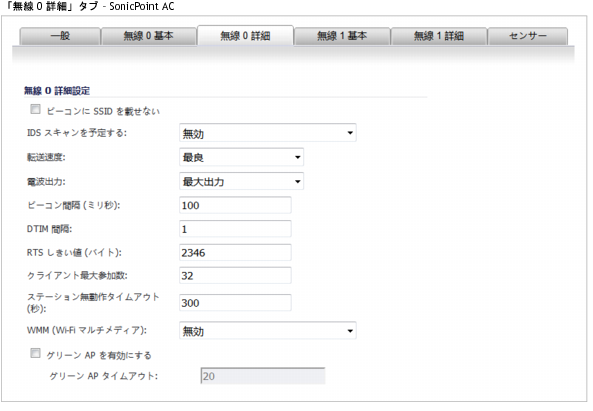Click the 無線 0 詳細設定 section heading

57,91
